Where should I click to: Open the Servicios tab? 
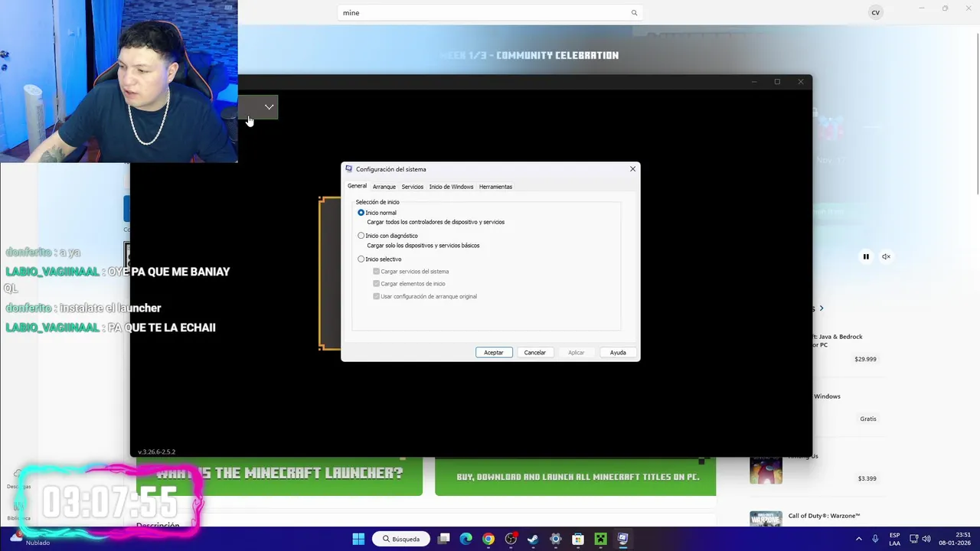pyautogui.click(x=412, y=187)
